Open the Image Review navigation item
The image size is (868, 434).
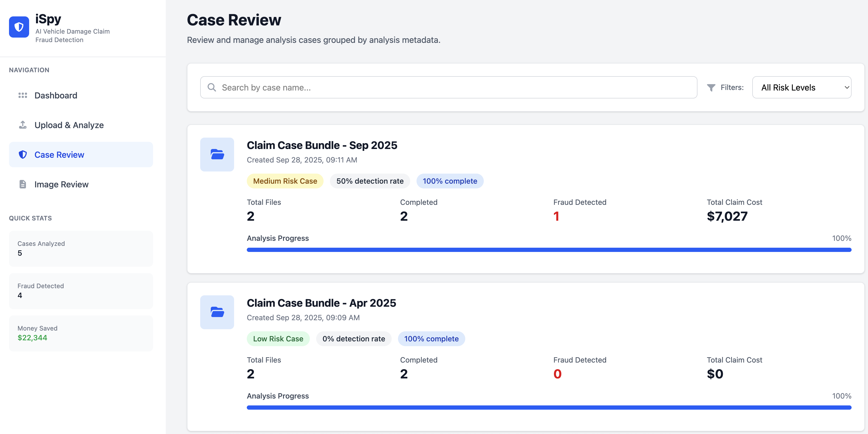point(61,184)
